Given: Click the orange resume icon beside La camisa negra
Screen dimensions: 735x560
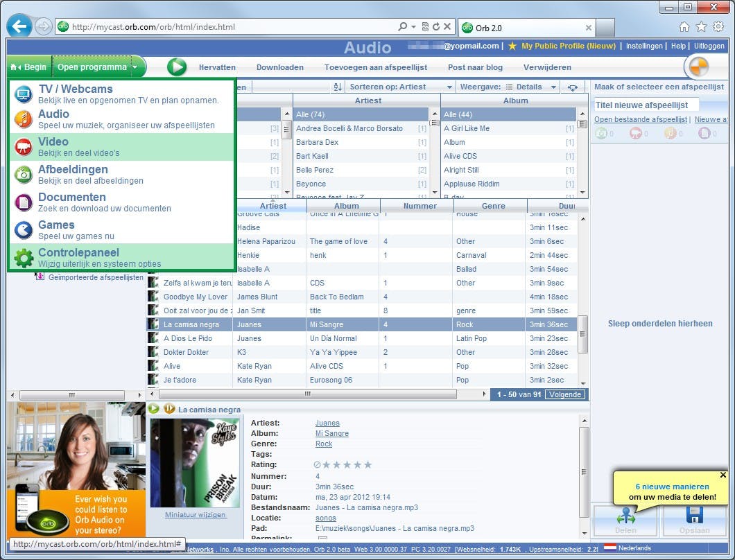Looking at the screenshot, I should pyautogui.click(x=168, y=409).
